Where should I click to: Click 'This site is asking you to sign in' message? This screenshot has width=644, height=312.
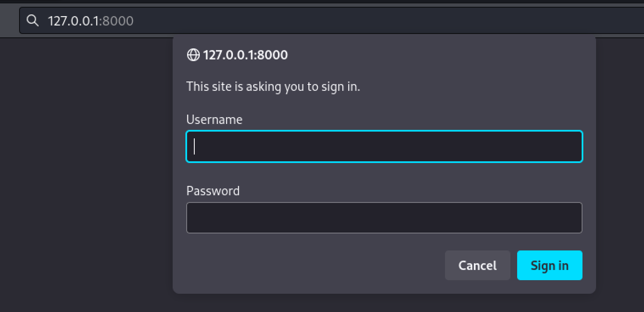[273, 87]
